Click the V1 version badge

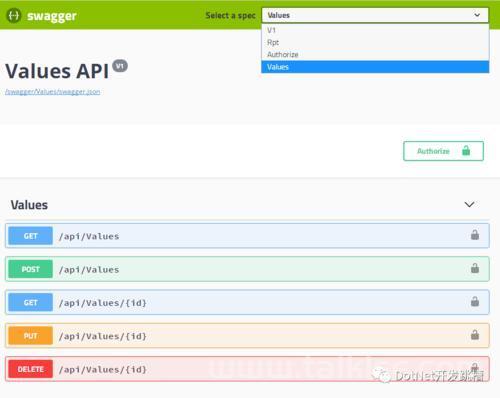(120, 66)
